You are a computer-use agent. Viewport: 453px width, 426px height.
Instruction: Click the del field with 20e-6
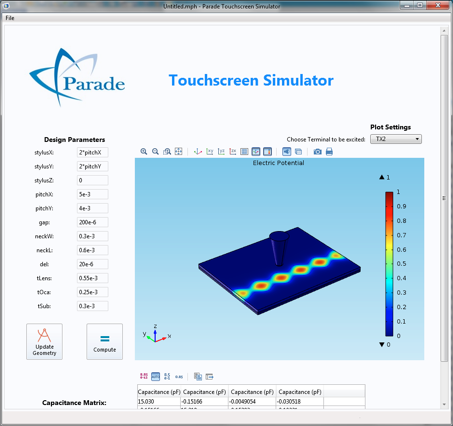tap(93, 264)
